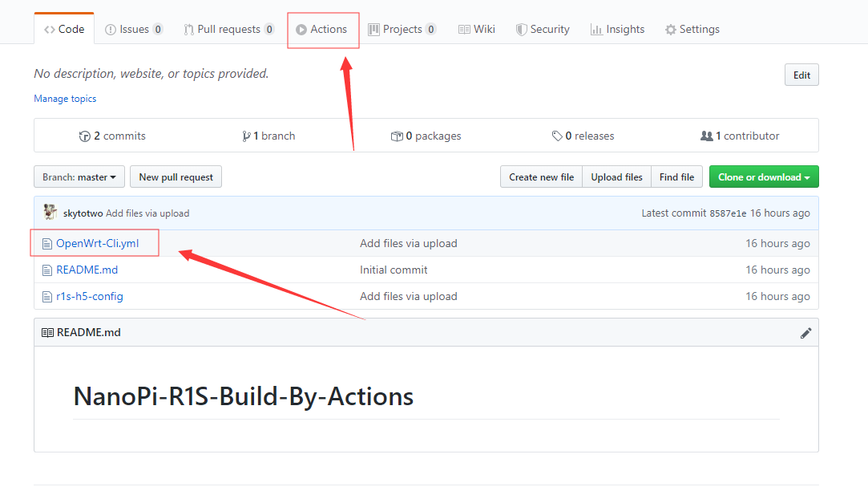
Task: Open the Pull requests tab
Action: (228, 30)
